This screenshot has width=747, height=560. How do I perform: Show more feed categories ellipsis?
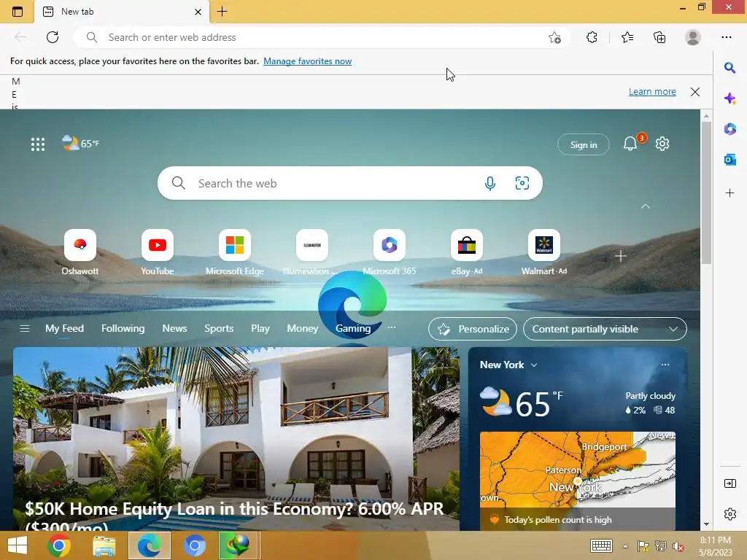point(392,327)
